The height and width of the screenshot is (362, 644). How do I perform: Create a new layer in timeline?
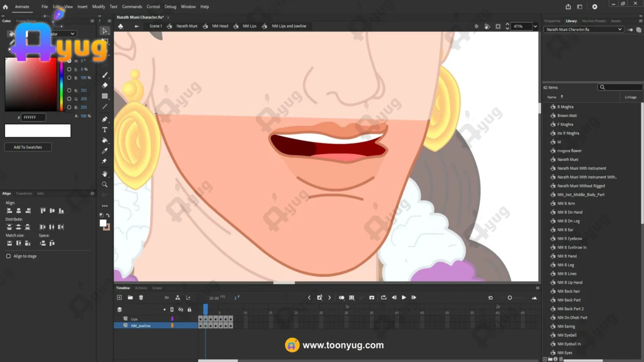119,298
